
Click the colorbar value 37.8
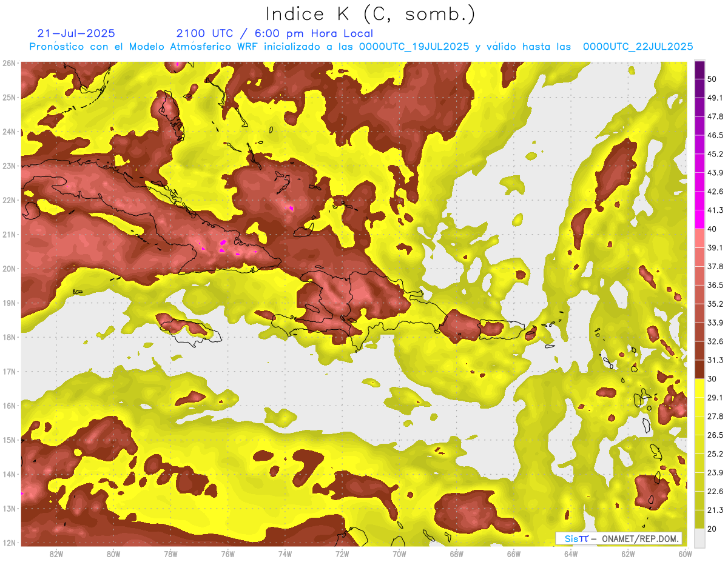pyautogui.click(x=715, y=266)
